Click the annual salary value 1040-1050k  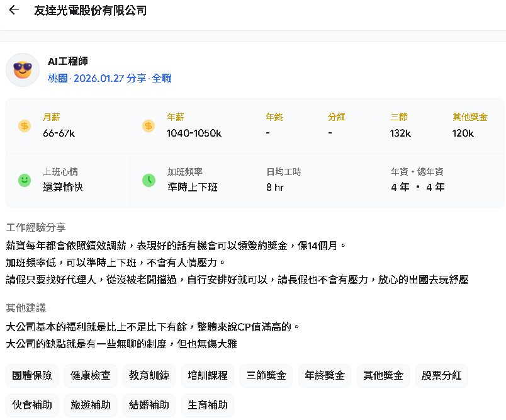tap(194, 133)
